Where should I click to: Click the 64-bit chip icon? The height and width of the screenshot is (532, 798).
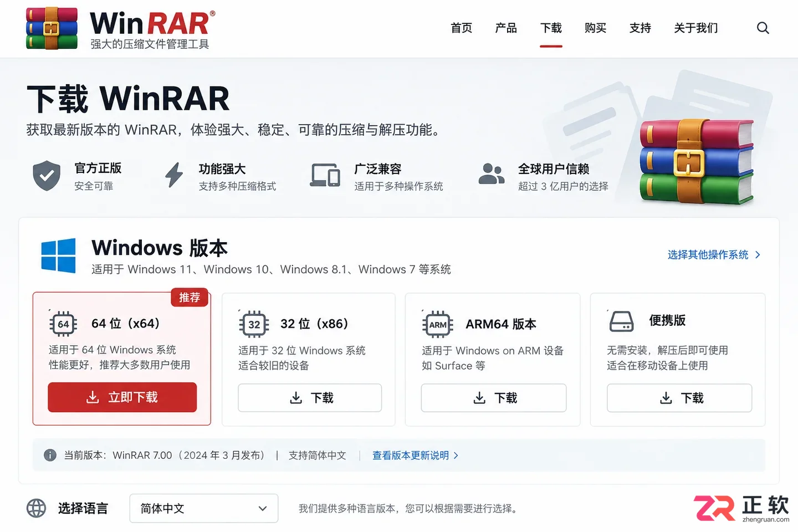pos(63,324)
